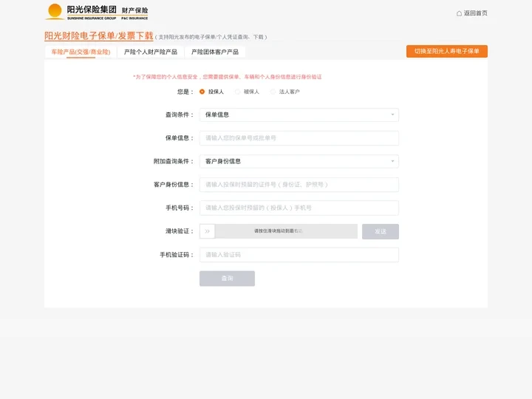
Task: Focus the 手机号码 phone number input
Action: (x=299, y=208)
